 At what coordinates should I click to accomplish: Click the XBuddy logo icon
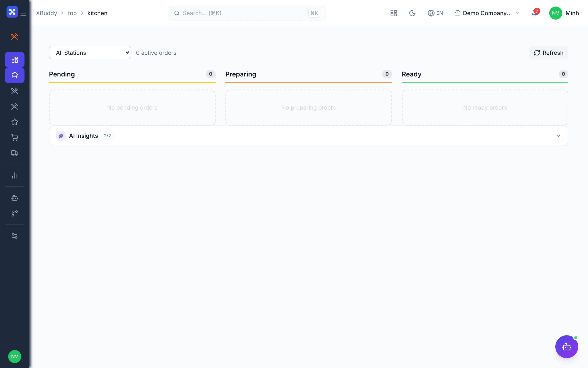[12, 12]
